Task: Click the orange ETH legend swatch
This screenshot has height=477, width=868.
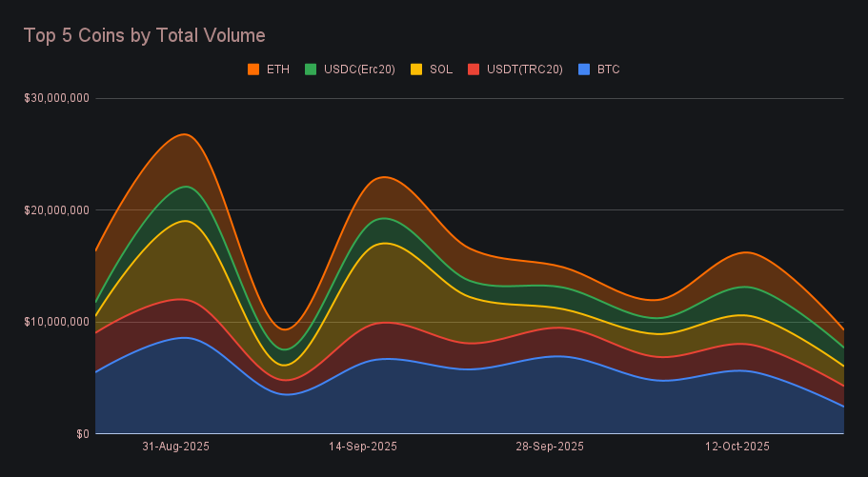Action: [253, 70]
